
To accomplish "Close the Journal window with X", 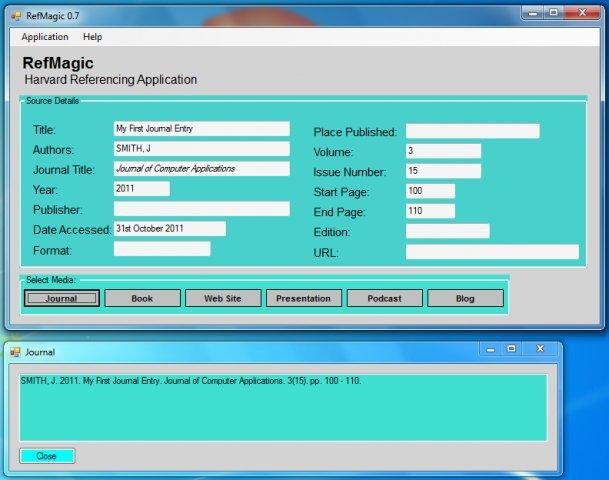I will click(x=540, y=349).
